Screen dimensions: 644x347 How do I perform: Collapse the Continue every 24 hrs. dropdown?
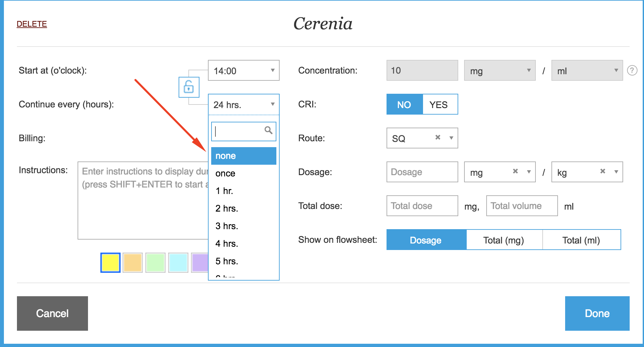coord(243,104)
